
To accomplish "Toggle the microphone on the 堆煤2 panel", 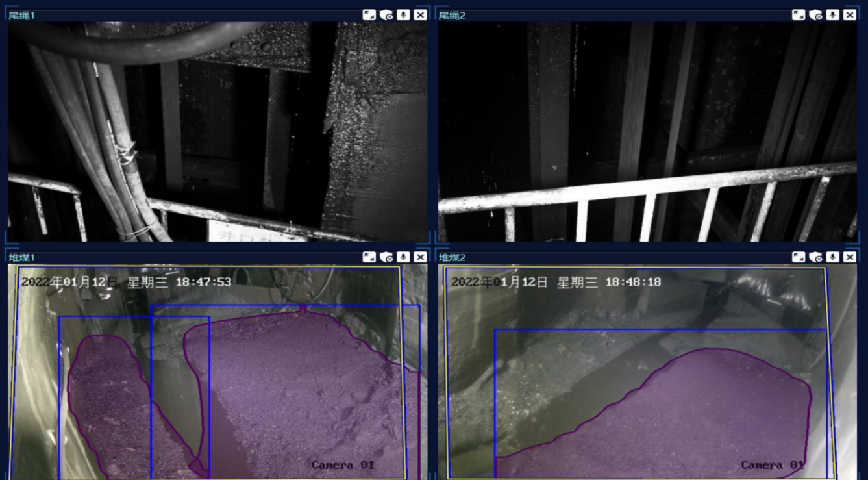I will coord(833,257).
